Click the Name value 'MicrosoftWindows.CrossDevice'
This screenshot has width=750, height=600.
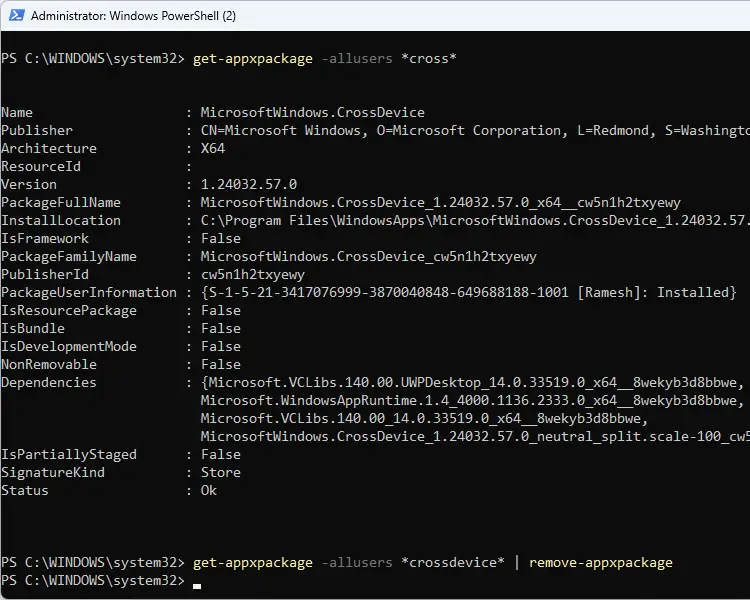click(312, 112)
